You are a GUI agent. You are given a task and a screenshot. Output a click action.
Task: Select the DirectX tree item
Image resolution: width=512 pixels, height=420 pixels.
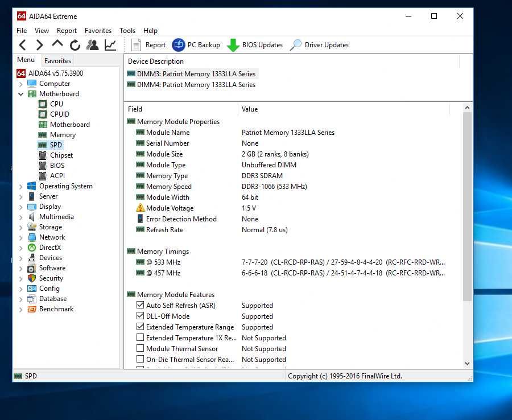[x=50, y=247]
